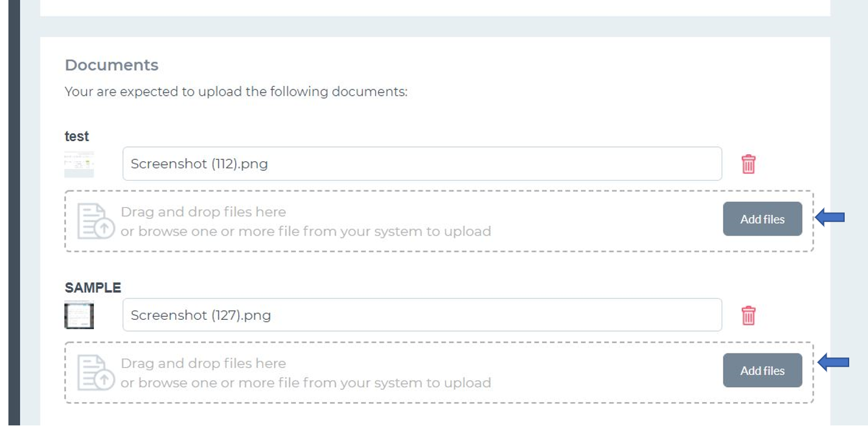Viewport: 868px width, 428px height.
Task: Delete Screenshot (112).png with trash icon
Action: (748, 164)
